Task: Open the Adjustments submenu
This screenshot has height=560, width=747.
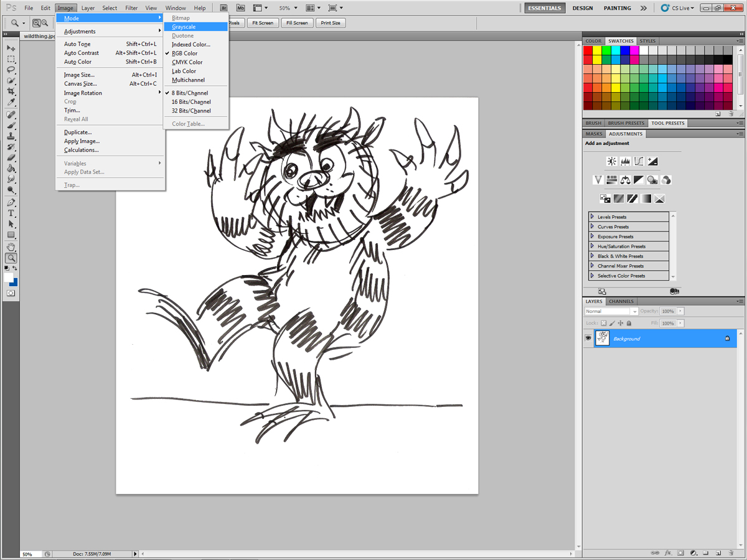Action: (110, 31)
